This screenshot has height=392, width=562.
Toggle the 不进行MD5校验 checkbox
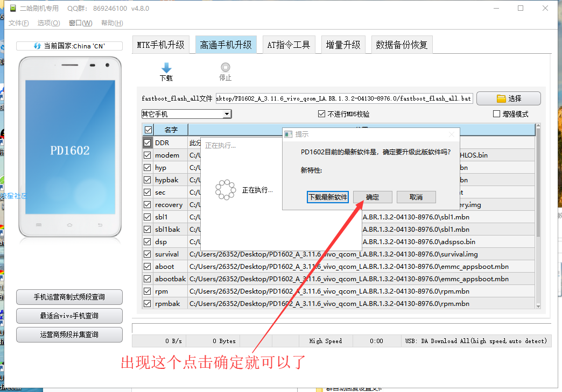[x=321, y=114]
